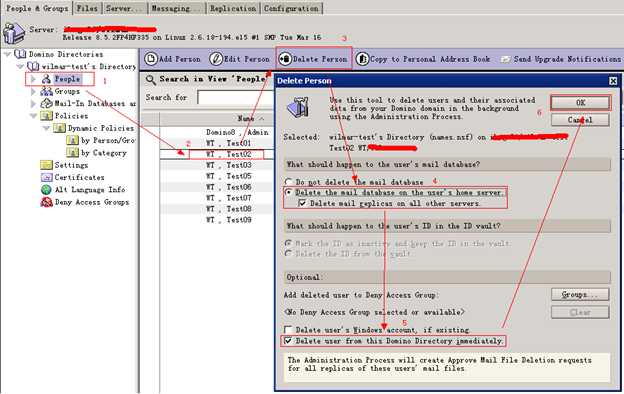
Task: Click the Delete Person toolbar icon
Action: tap(285, 59)
